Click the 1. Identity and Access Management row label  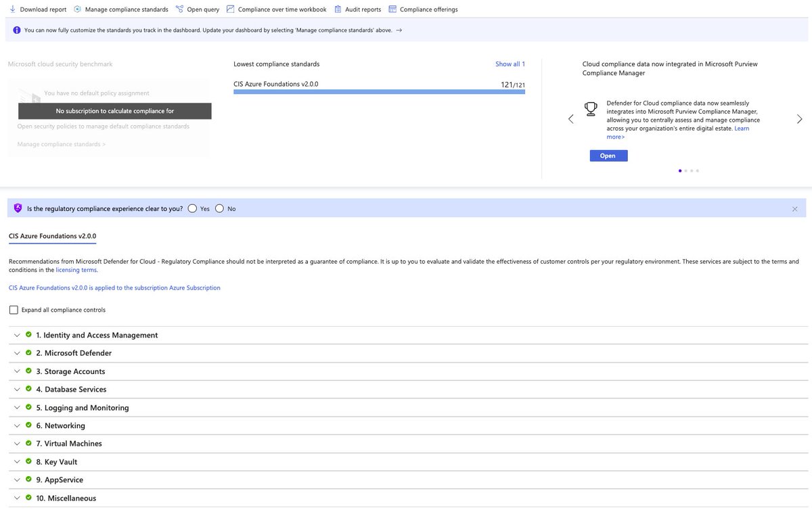97,335
